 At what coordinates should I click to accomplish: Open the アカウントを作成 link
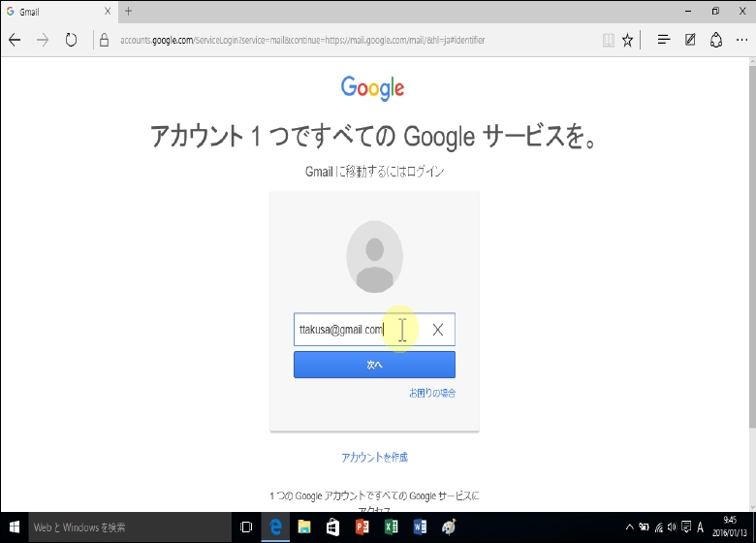click(x=375, y=457)
